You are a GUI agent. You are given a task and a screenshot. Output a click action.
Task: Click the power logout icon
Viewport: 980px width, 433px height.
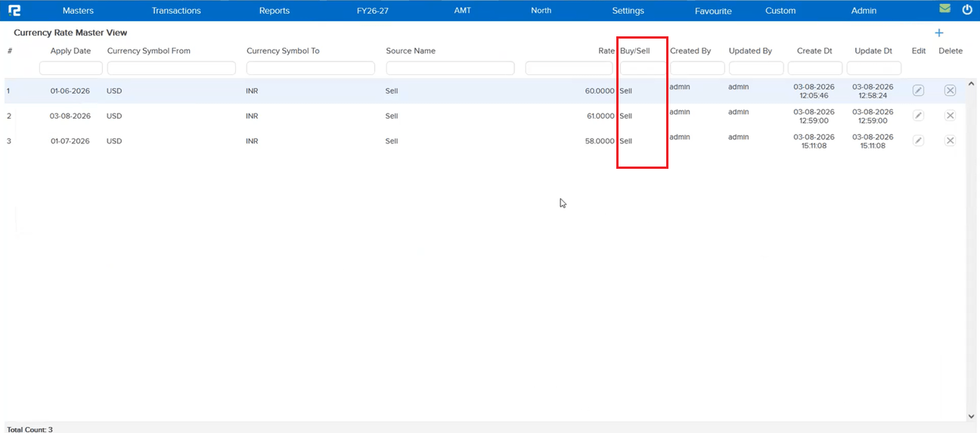[x=967, y=10]
